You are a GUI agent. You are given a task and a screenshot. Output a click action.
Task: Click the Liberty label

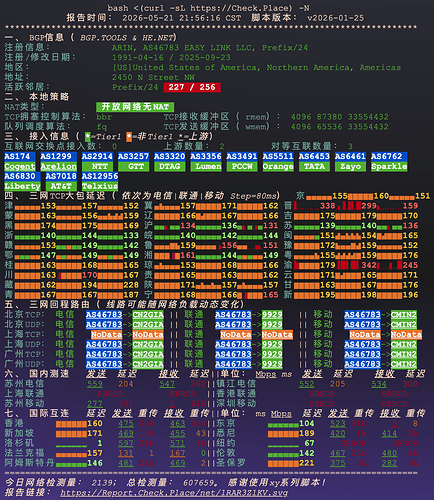coord(22,186)
